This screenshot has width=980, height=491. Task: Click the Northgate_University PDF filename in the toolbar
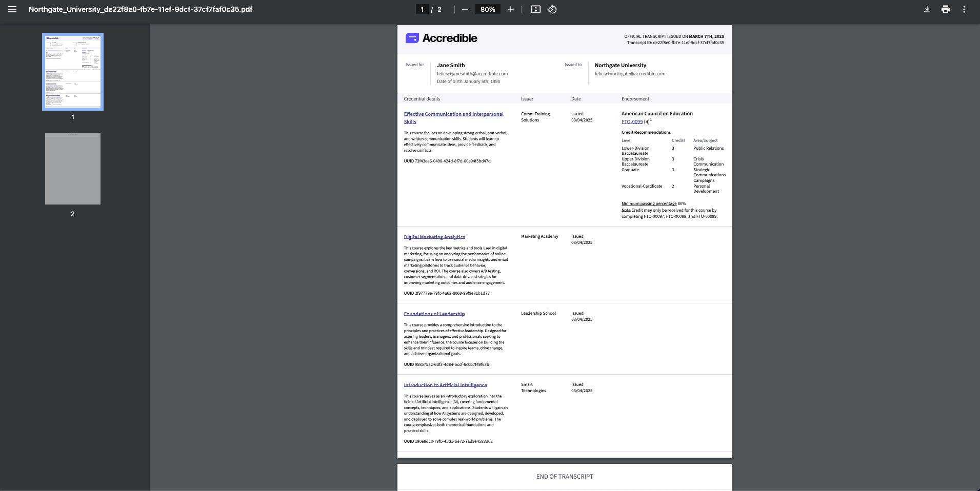[140, 9]
